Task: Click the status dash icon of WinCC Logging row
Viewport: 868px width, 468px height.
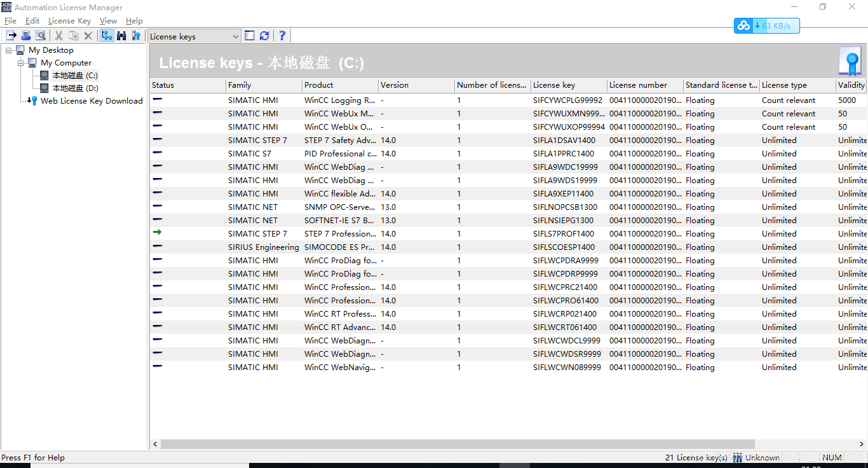Action: (x=157, y=99)
